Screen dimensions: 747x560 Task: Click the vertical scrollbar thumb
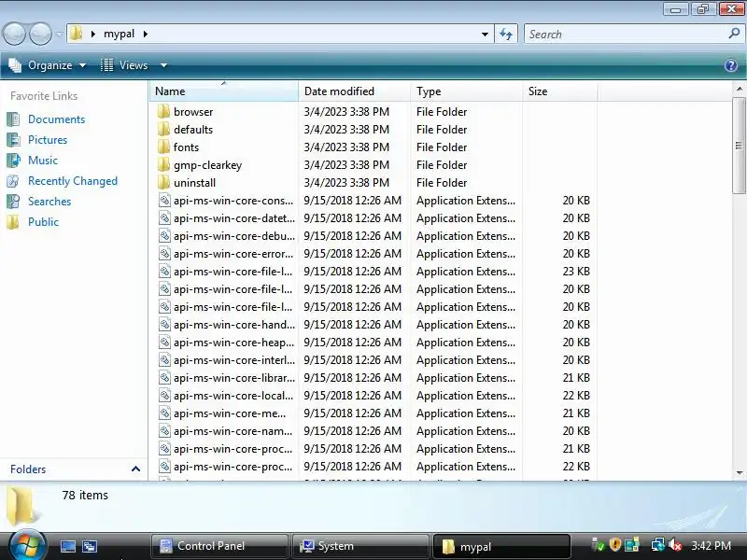tap(739, 146)
